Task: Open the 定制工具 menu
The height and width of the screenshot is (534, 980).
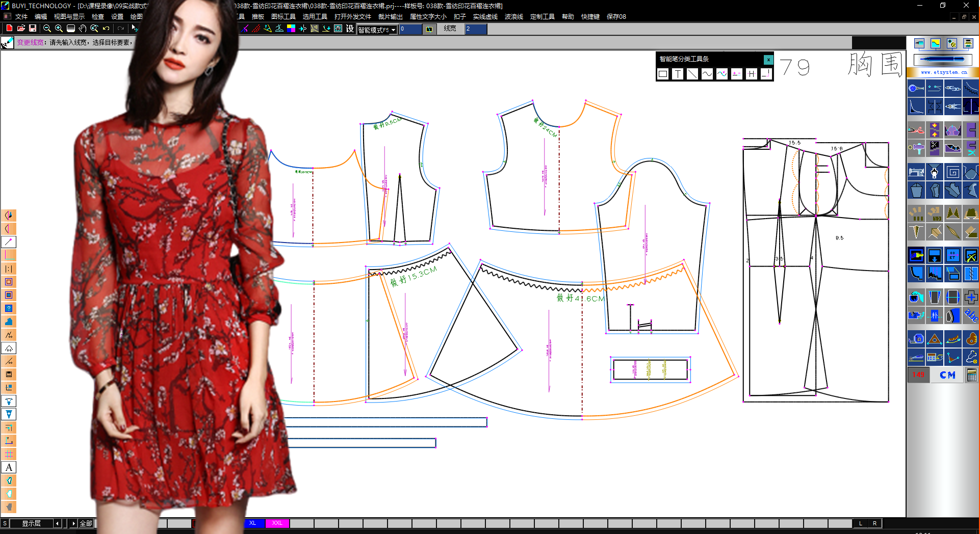Action: click(x=542, y=16)
